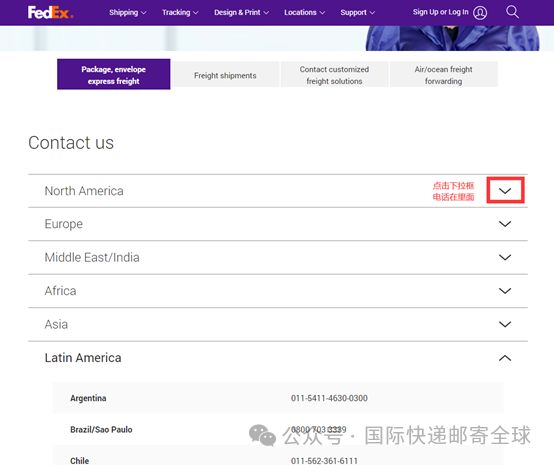Viewport: 554px width, 465px height.
Task: Click the Argentina row label
Action: [88, 398]
